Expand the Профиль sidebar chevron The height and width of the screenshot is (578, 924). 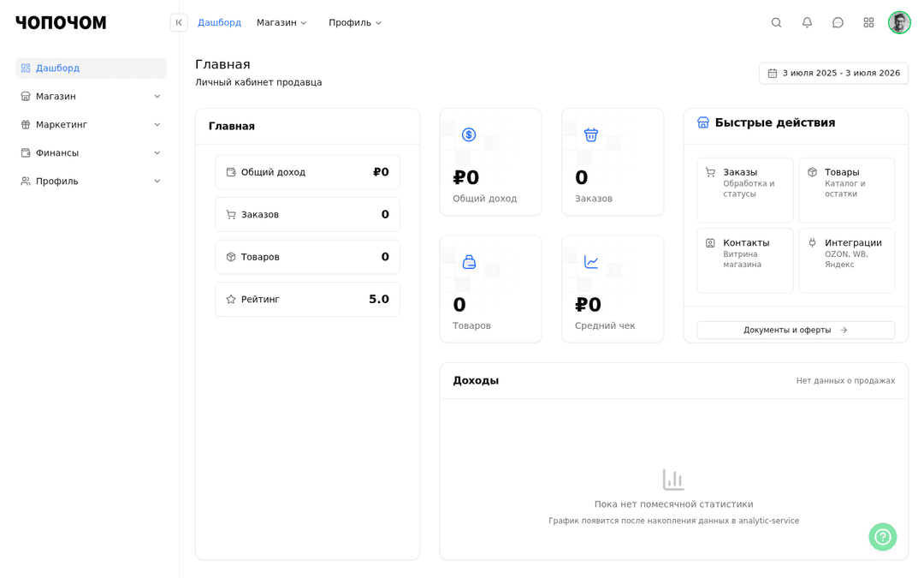click(157, 181)
